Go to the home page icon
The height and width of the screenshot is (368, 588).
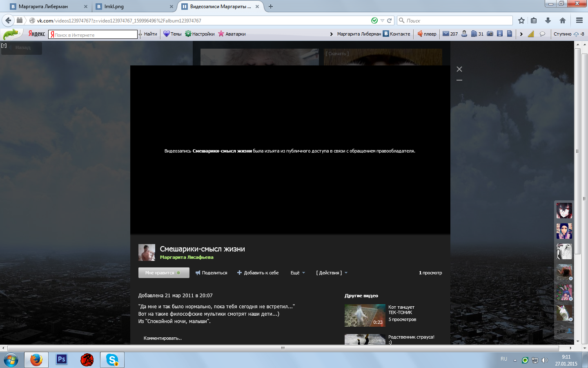pos(563,20)
